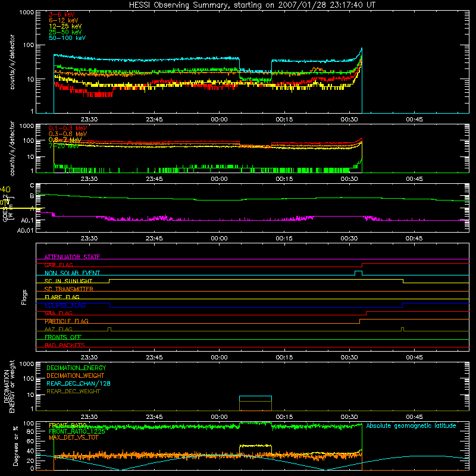476x476 pixels.
Task: Click the HESSI Observing Summary title text
Action: pyautogui.click(x=252, y=5)
